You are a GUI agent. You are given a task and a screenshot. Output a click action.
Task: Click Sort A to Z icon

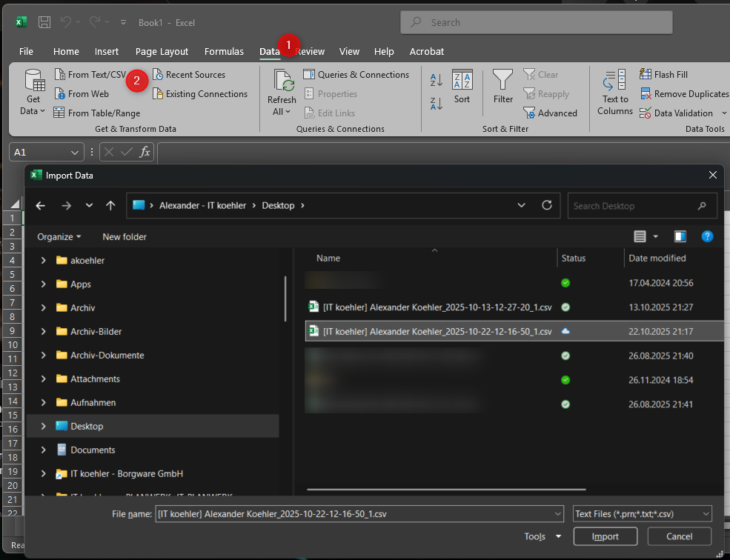[x=437, y=81]
